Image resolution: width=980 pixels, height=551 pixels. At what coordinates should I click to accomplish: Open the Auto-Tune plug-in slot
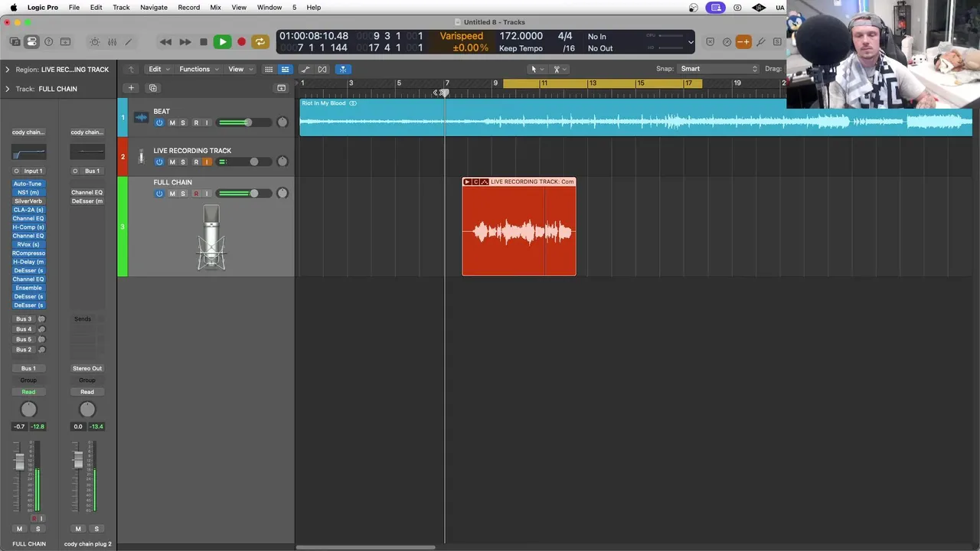click(x=28, y=184)
